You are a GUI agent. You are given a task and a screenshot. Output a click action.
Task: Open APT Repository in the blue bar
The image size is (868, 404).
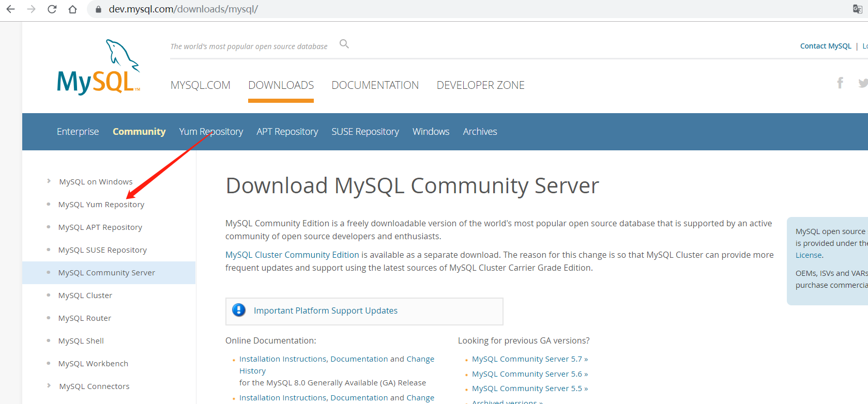coord(287,132)
